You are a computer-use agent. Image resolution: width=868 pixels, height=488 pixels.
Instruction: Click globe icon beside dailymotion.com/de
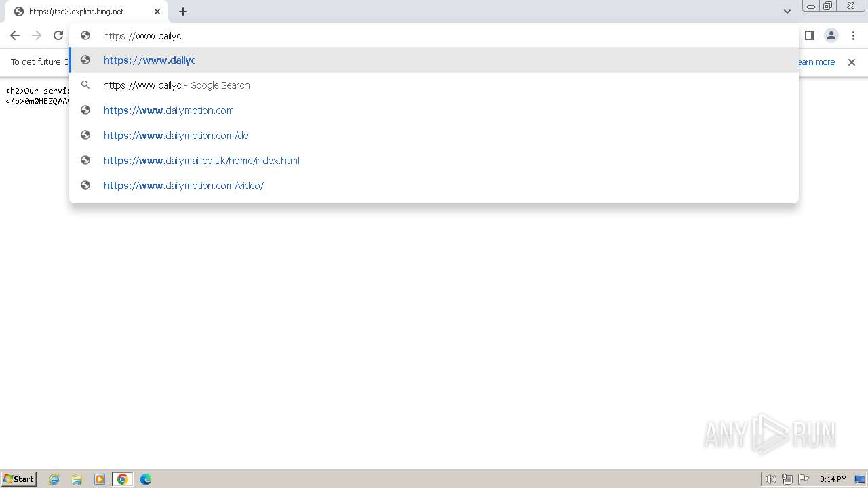pyautogui.click(x=85, y=136)
